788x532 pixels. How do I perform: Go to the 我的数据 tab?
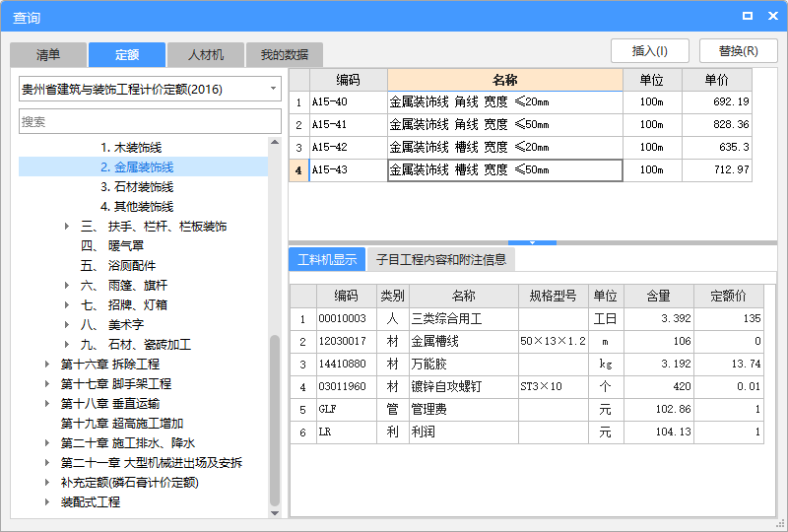tap(285, 55)
